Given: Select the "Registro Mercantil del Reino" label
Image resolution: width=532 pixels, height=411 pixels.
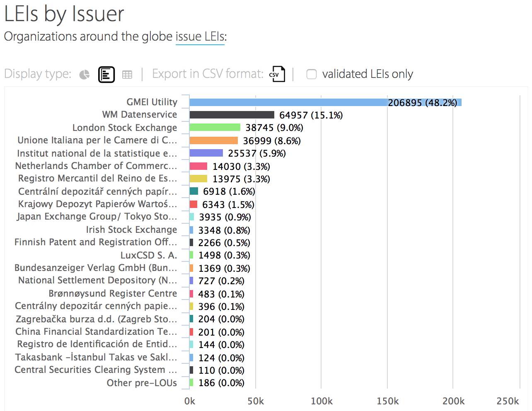Looking at the screenshot, I should pos(98,178).
